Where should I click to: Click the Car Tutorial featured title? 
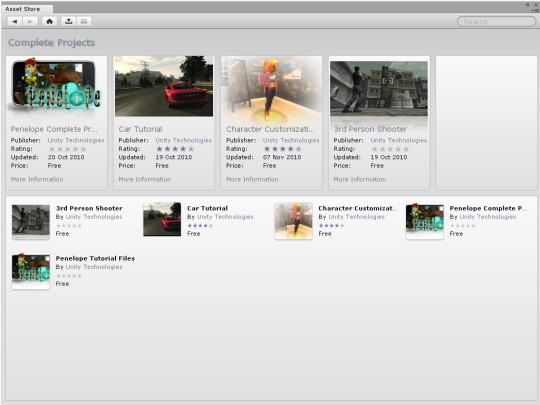pos(141,129)
